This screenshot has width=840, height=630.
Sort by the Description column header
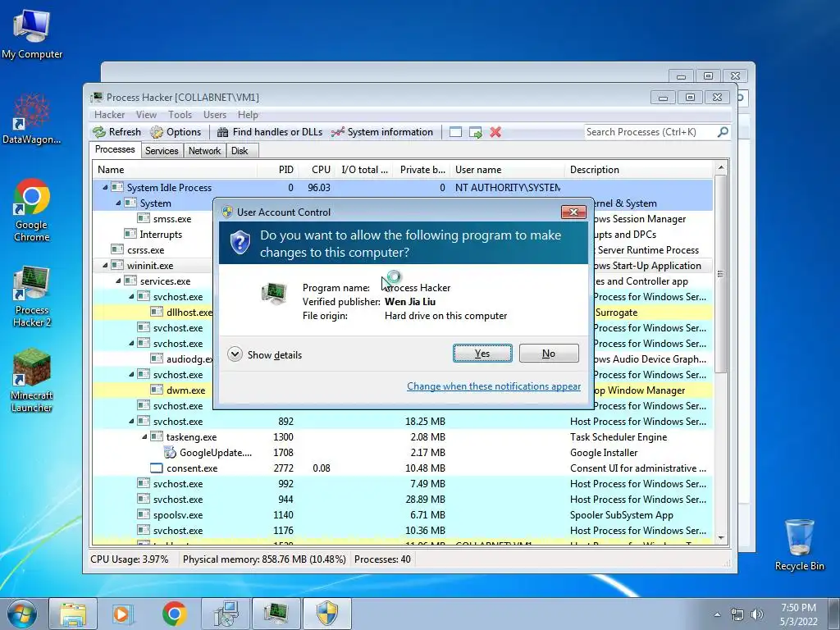pos(638,170)
